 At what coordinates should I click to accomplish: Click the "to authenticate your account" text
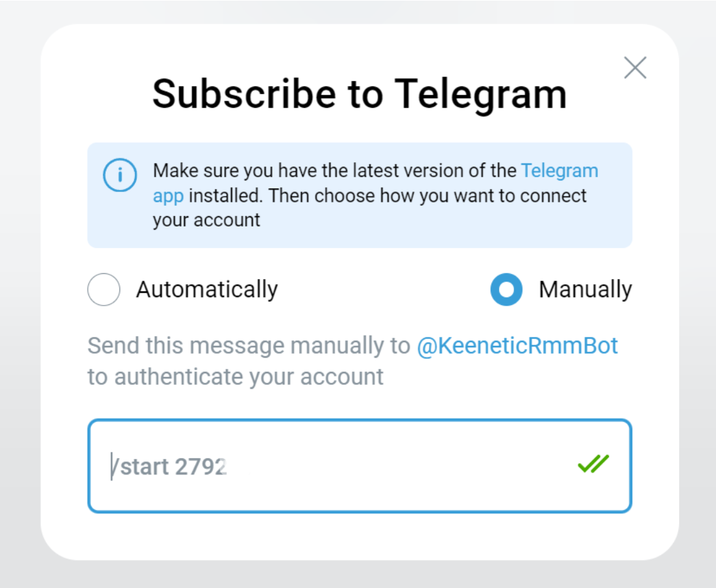(x=236, y=376)
